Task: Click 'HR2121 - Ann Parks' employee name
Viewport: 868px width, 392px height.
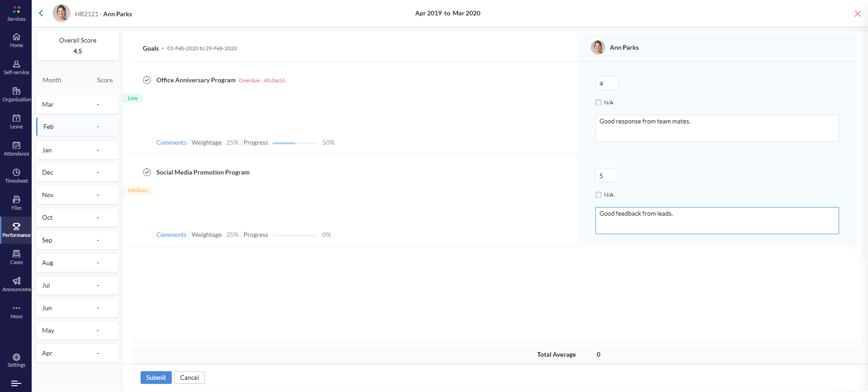Action: (x=104, y=14)
